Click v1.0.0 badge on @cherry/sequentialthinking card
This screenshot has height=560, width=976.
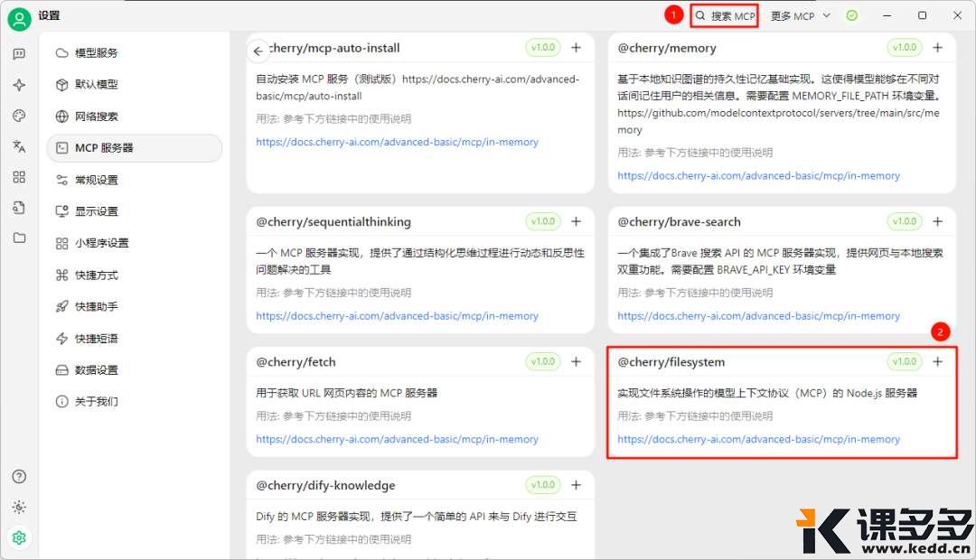click(543, 221)
